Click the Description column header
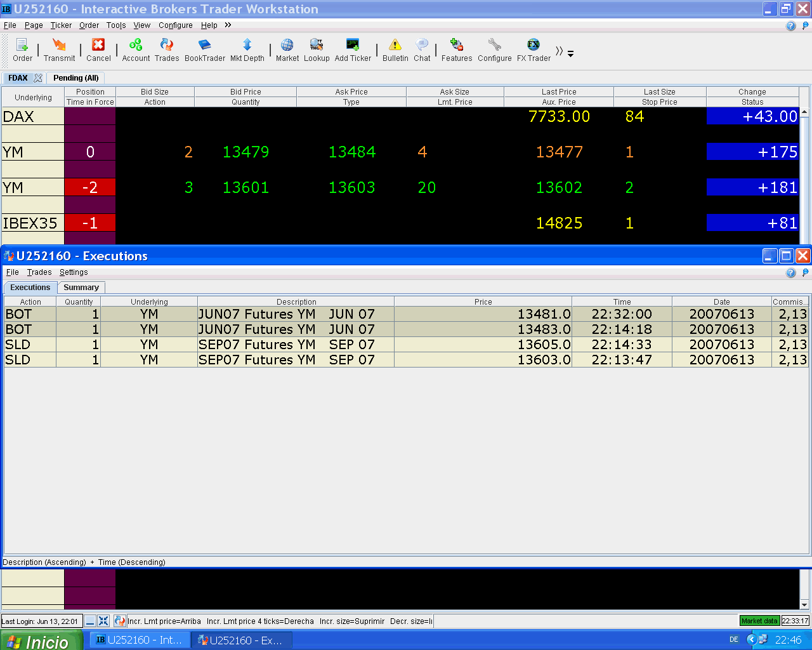Viewport: 812px width, 650px height. tap(296, 302)
